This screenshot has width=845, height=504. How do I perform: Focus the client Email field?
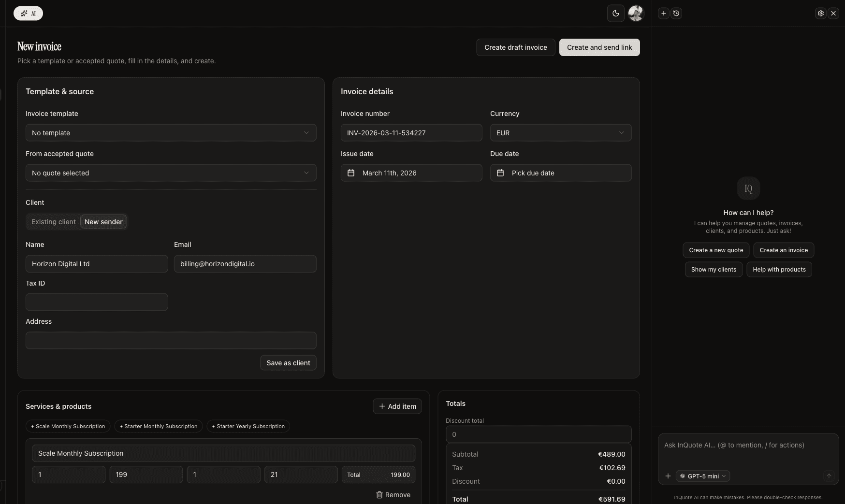point(245,264)
